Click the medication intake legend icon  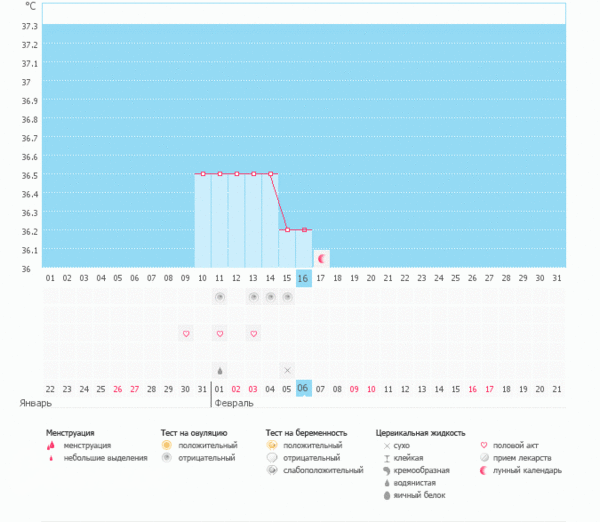click(485, 457)
